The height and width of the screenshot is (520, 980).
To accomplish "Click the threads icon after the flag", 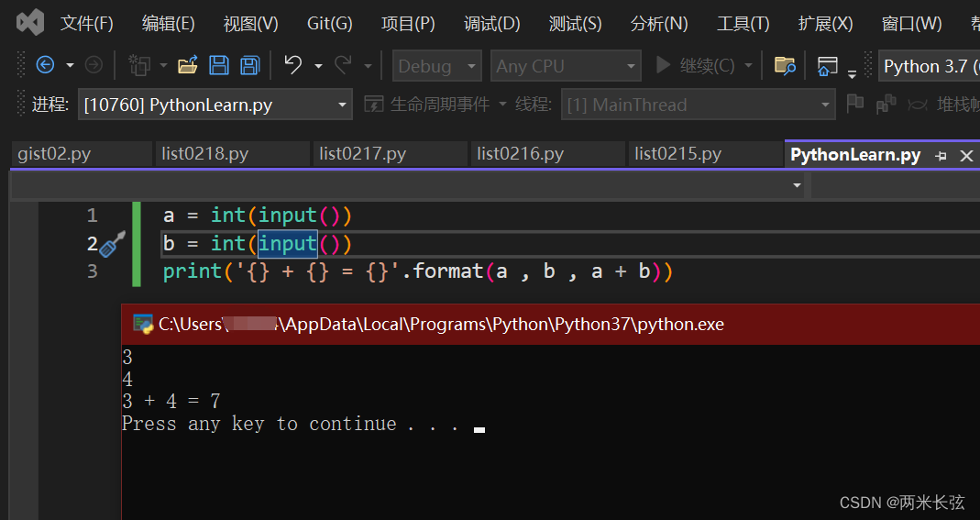I will pos(886,104).
